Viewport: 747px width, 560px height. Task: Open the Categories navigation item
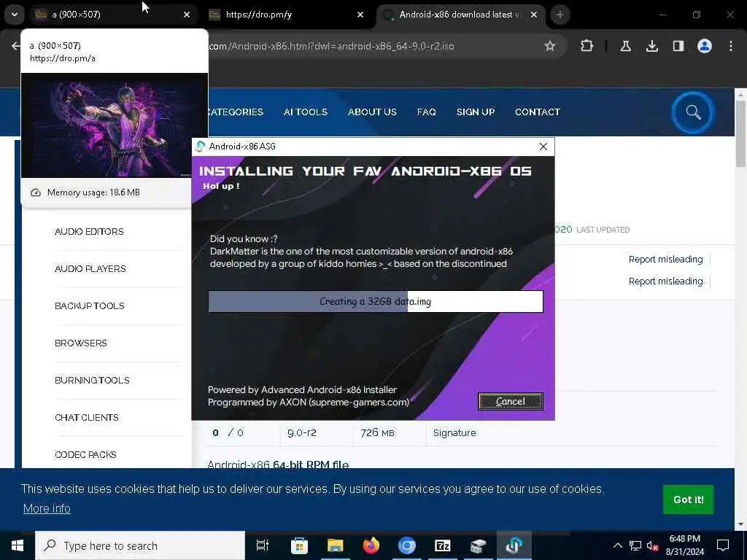[x=236, y=112]
